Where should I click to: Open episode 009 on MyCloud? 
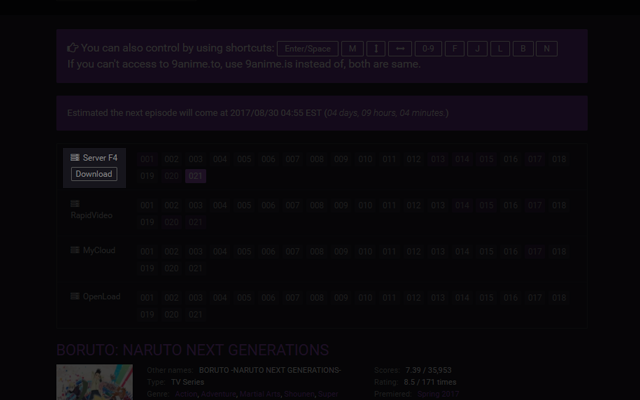tap(341, 251)
